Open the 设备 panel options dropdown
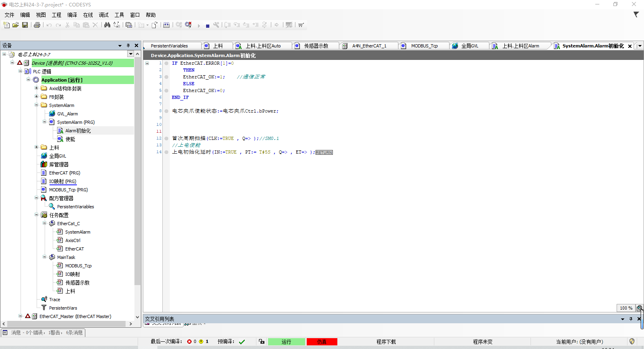This screenshot has height=349, width=644. [x=120, y=45]
